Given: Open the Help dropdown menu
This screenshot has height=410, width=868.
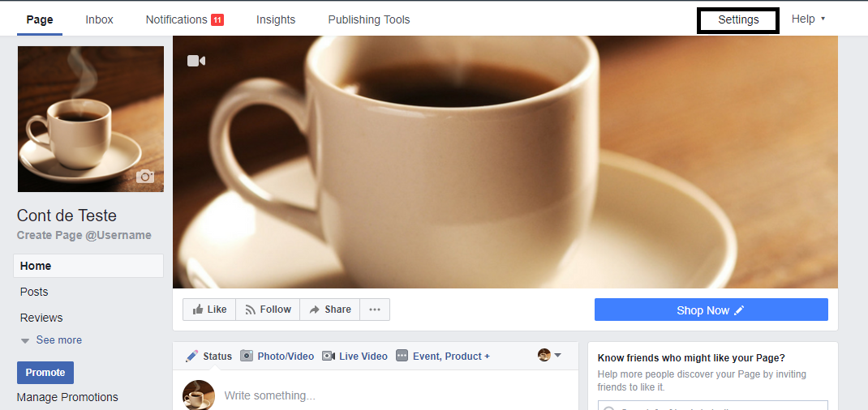Looking at the screenshot, I should pos(808,19).
